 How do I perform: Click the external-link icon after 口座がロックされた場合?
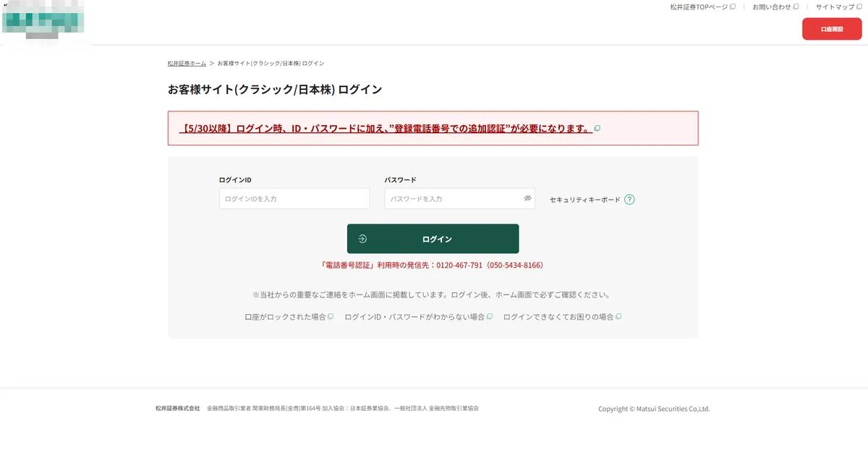tap(331, 316)
